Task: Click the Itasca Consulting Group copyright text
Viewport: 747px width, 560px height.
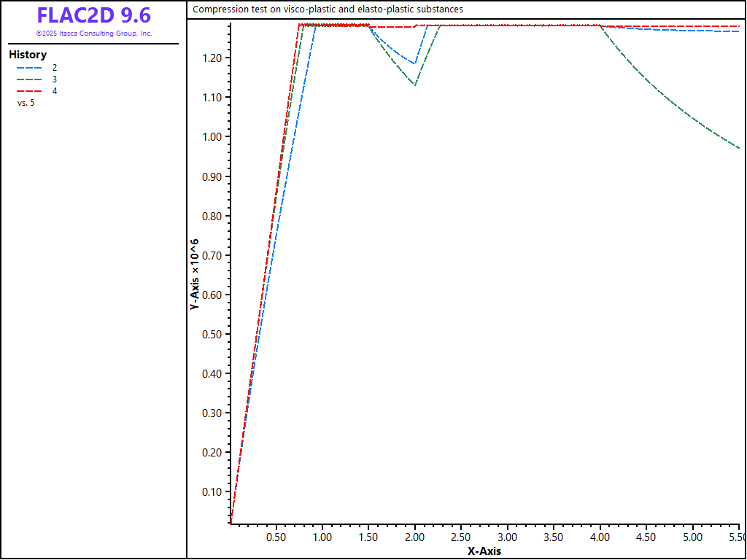Action: point(93,34)
